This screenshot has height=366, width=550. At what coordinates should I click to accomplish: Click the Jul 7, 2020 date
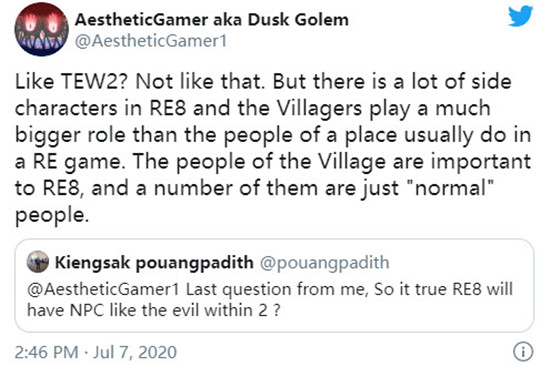coord(135,352)
